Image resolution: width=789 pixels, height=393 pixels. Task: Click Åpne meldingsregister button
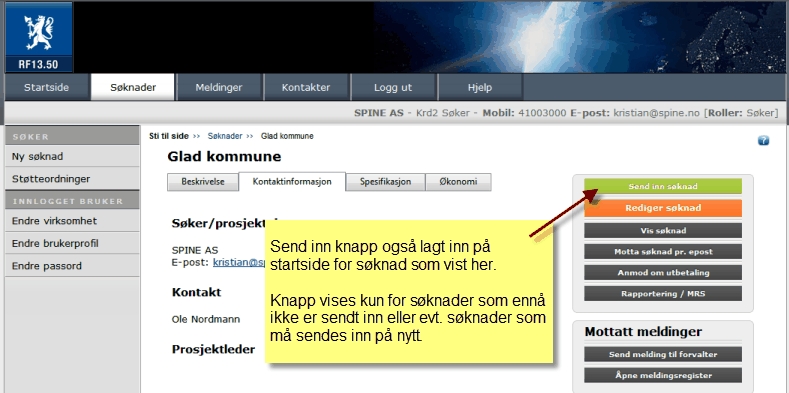click(x=663, y=375)
